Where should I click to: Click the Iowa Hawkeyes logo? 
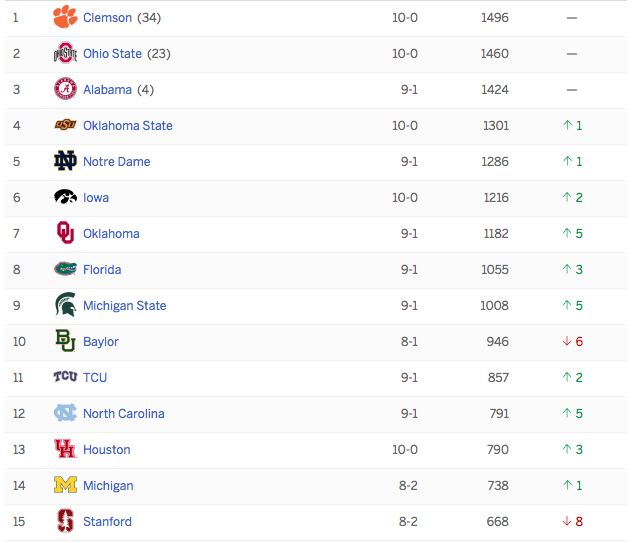tap(65, 197)
